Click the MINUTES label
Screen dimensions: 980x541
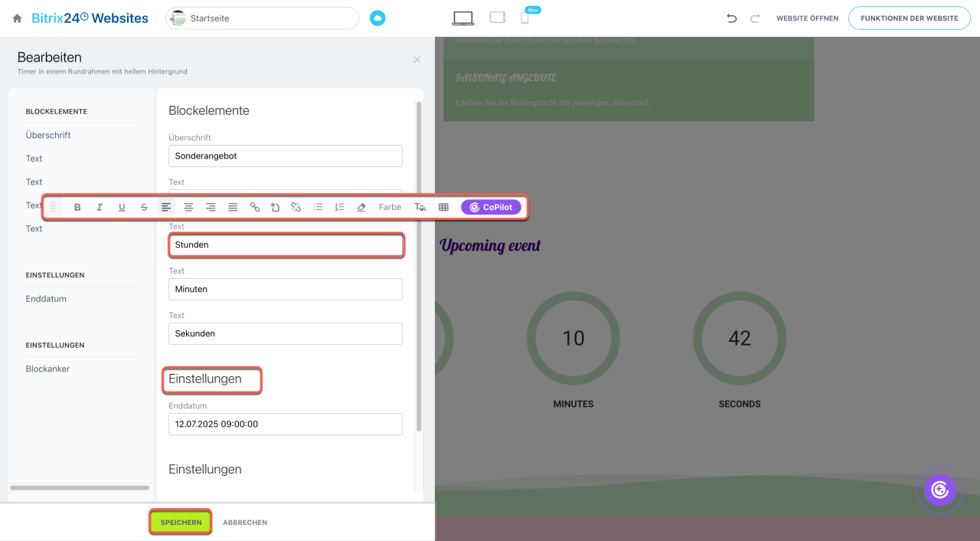point(573,404)
